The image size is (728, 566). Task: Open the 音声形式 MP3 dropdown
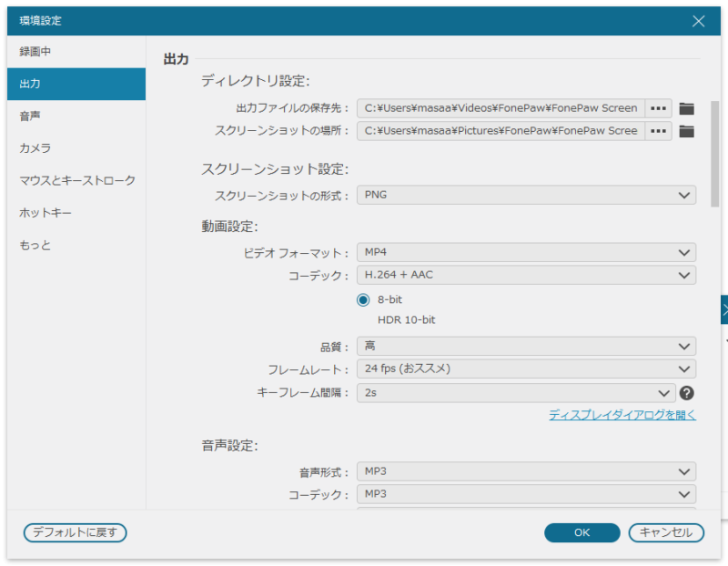[528, 471]
